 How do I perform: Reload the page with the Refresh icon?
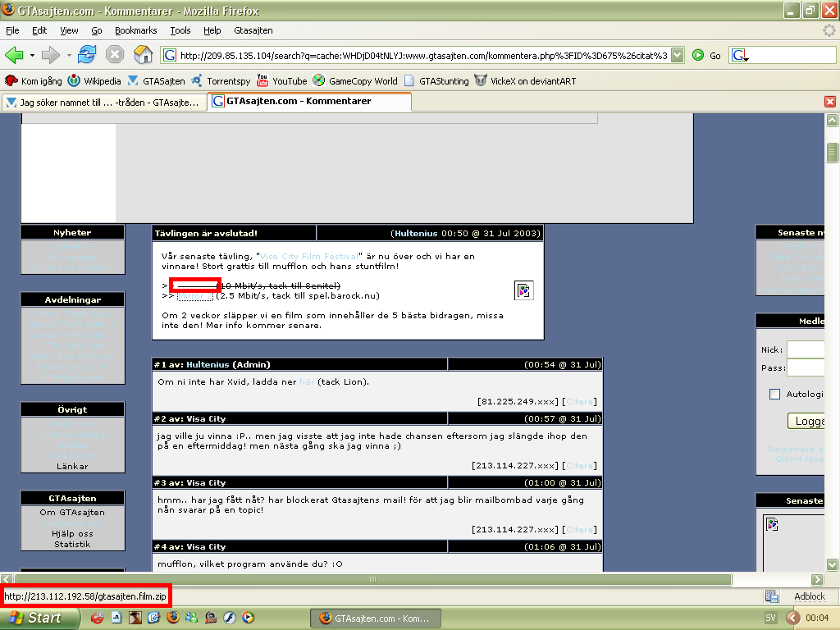tap(87, 55)
